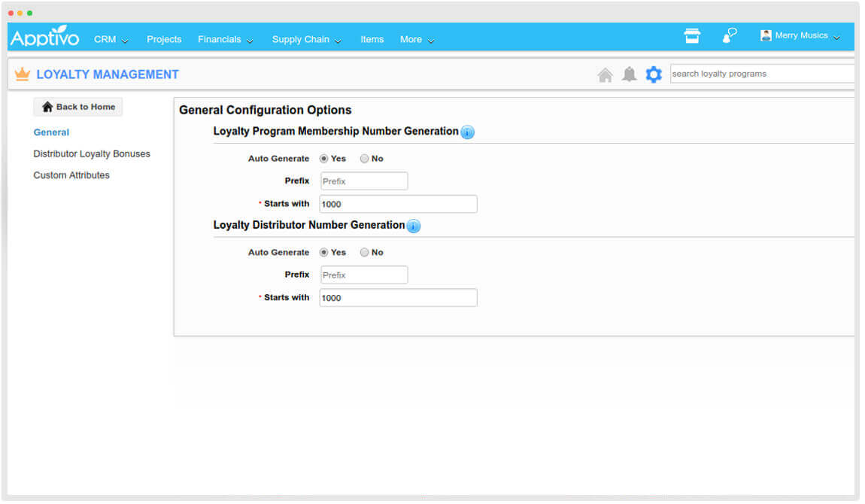Click the Loyalty Management crown icon
Screen dimensions: 865x504
click(x=23, y=74)
